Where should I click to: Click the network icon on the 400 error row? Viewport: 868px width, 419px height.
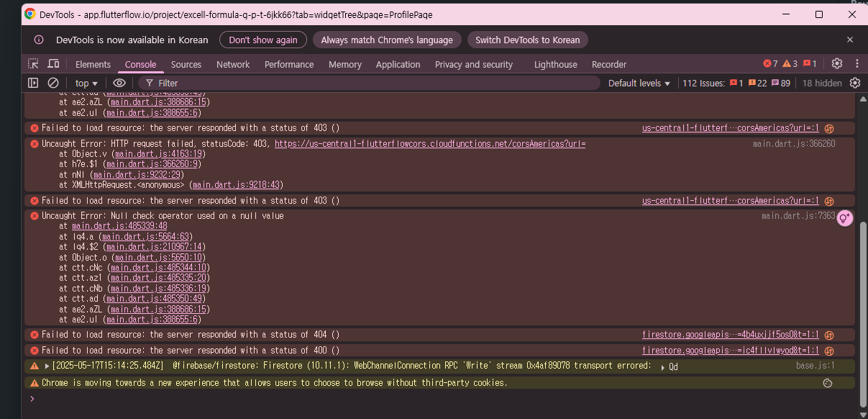click(828, 351)
